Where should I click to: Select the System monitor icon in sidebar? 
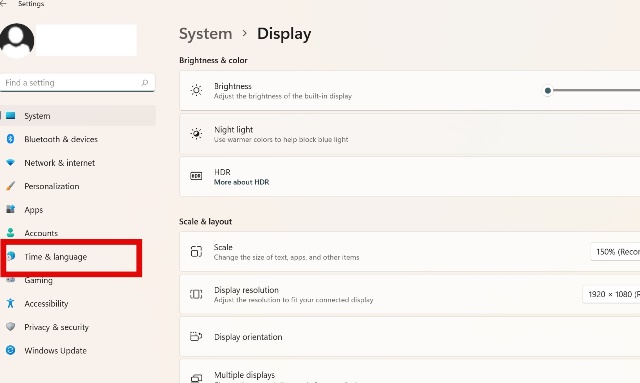[11, 116]
